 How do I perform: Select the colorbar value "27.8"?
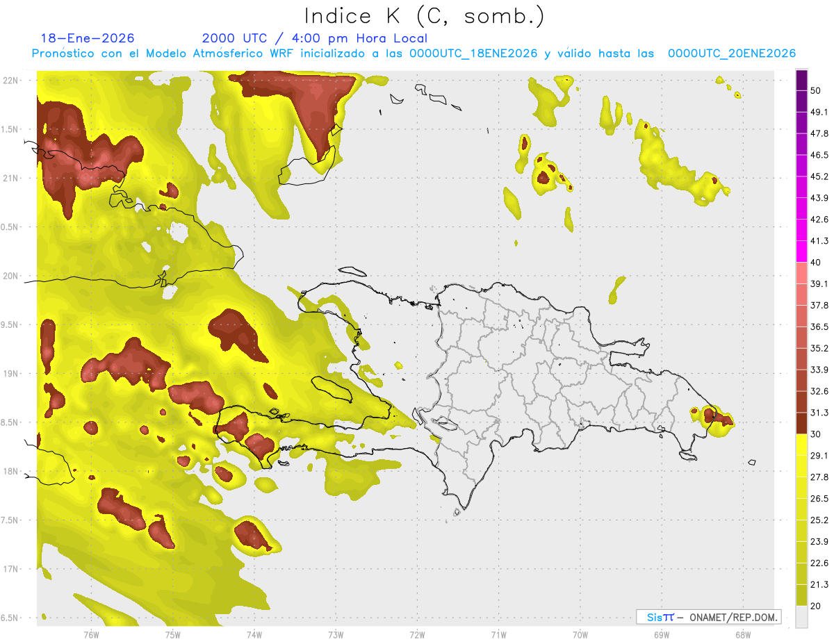coord(819,477)
